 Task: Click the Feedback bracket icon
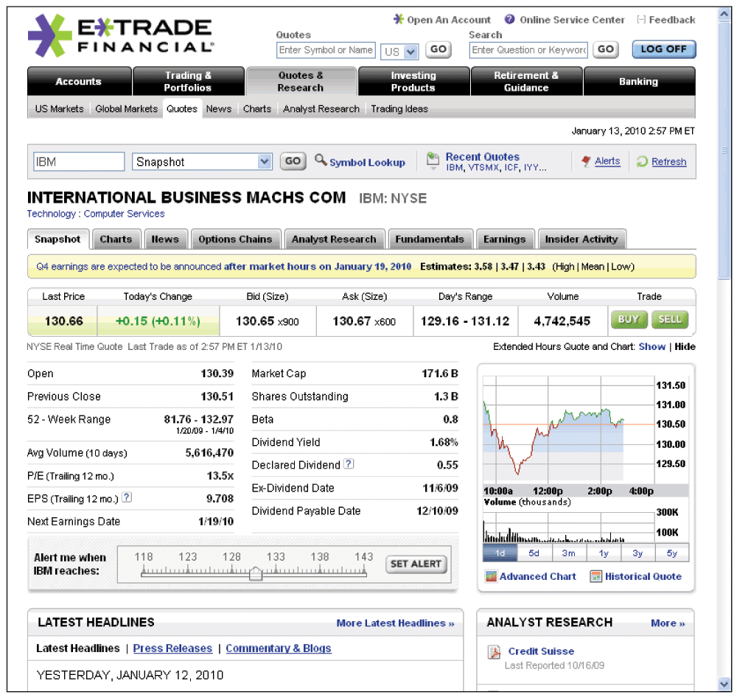pos(641,19)
